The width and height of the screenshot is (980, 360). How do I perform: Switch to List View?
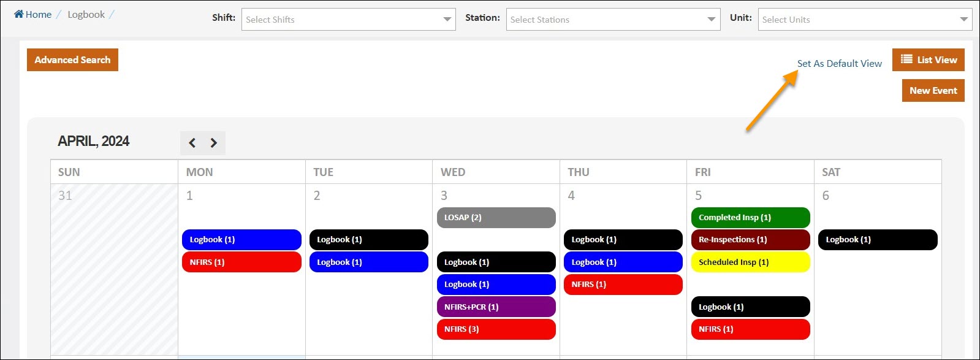pos(928,60)
